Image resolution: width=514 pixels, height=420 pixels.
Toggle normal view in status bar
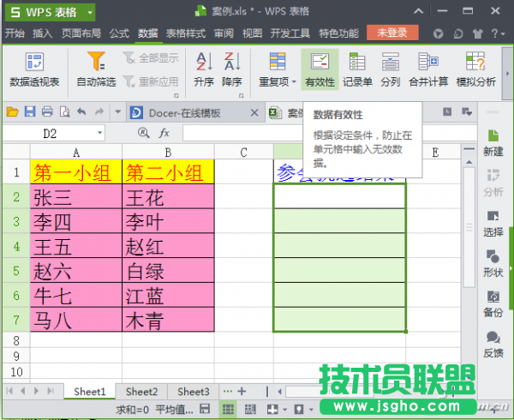point(230,410)
